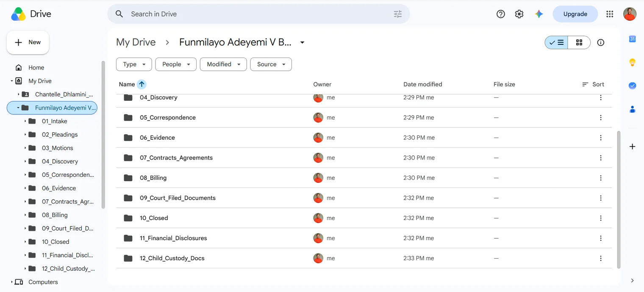The height and width of the screenshot is (292, 644).
Task: Open the Settings gear icon
Action: 519,14
